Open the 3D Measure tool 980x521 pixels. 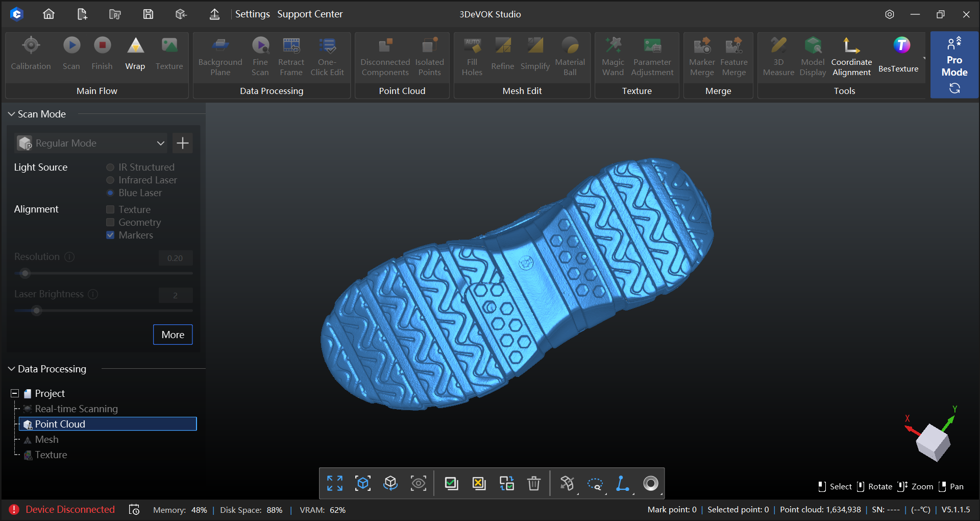(779, 56)
